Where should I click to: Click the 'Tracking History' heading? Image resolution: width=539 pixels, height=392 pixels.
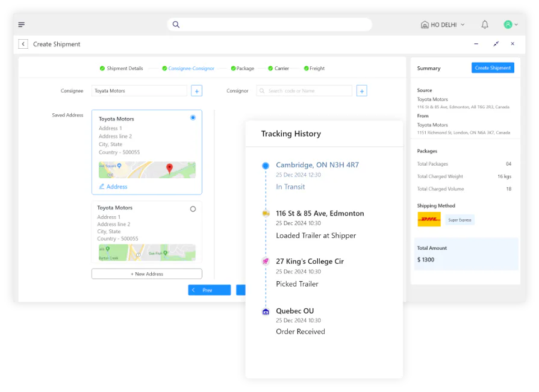tap(291, 134)
